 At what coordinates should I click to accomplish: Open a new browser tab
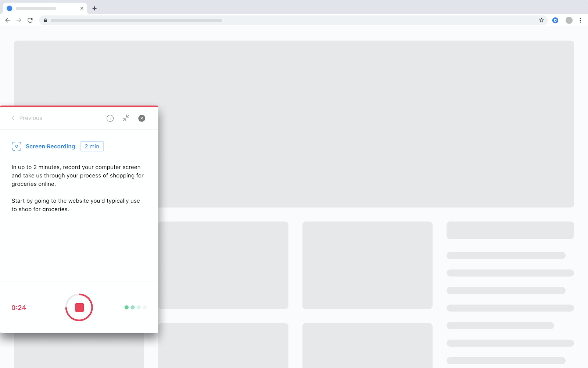pos(94,8)
